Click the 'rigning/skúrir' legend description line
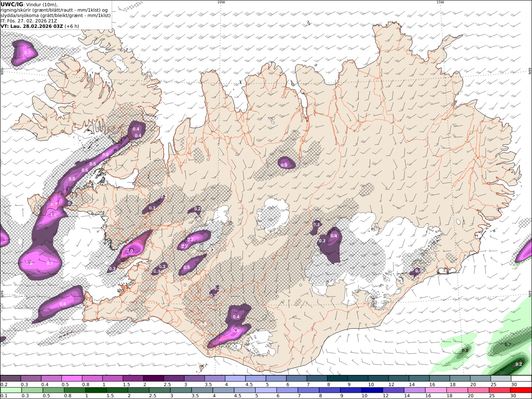This screenshot has height=399, width=532. [x=54, y=10]
